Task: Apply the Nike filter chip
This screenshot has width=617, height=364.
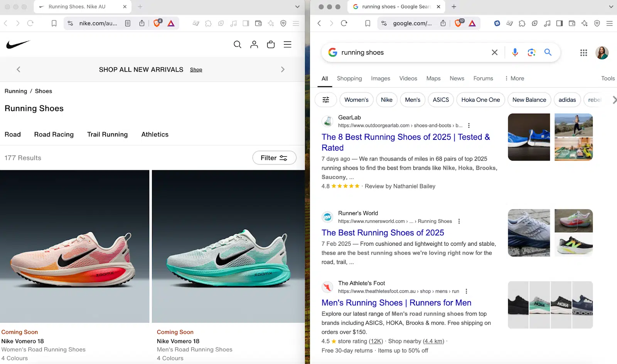Action: click(387, 100)
